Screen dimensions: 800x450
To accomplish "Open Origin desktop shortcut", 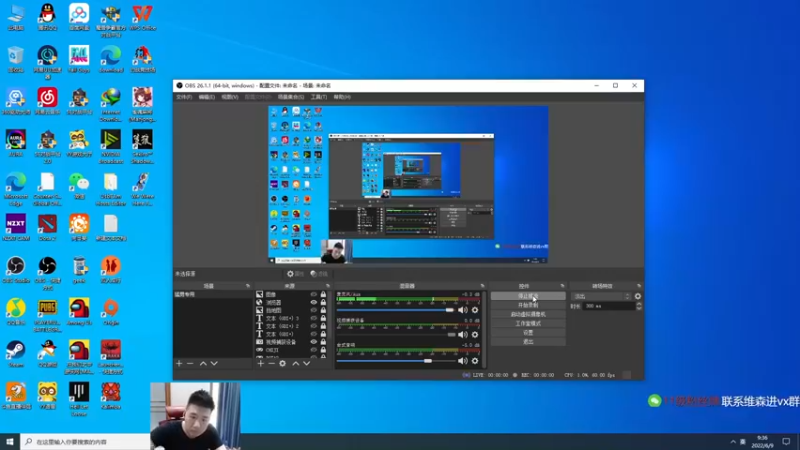I will point(111,312).
